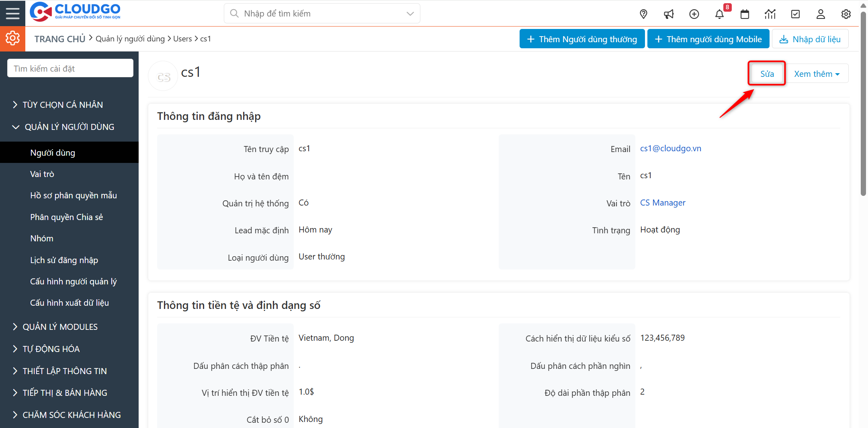
Task: Open the notifications bell with 8 alerts
Action: click(719, 13)
